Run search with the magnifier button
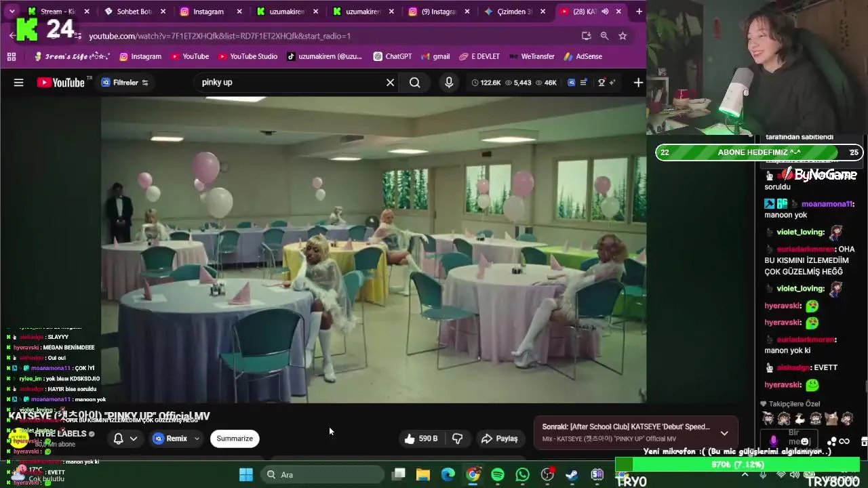This screenshot has height=488, width=868. (x=415, y=83)
